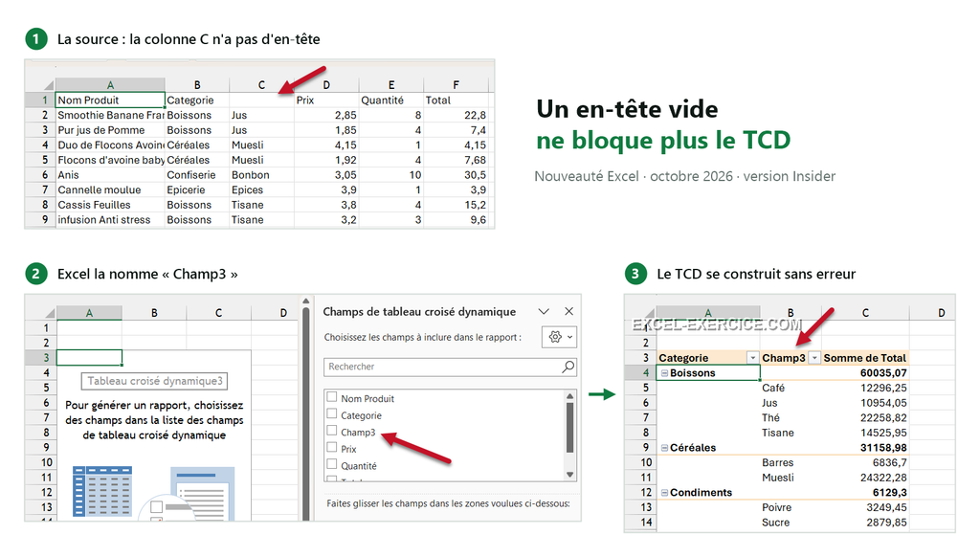The image size is (980, 557).
Task: Select the Total header cell in source
Action: [456, 100]
